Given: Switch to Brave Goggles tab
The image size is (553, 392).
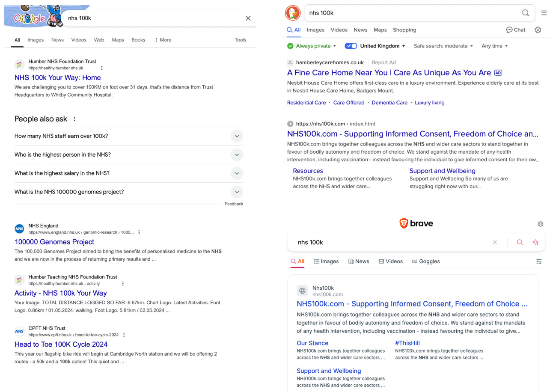Looking at the screenshot, I should [x=426, y=261].
